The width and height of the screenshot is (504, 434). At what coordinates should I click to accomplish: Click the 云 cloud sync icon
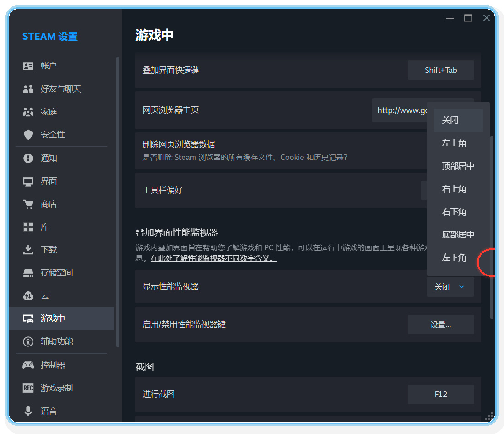pos(28,296)
